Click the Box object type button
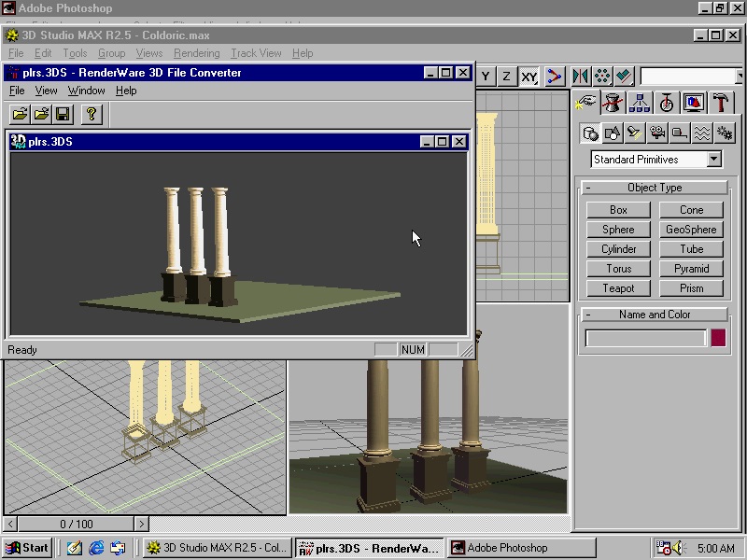747x560 pixels. [x=618, y=210]
